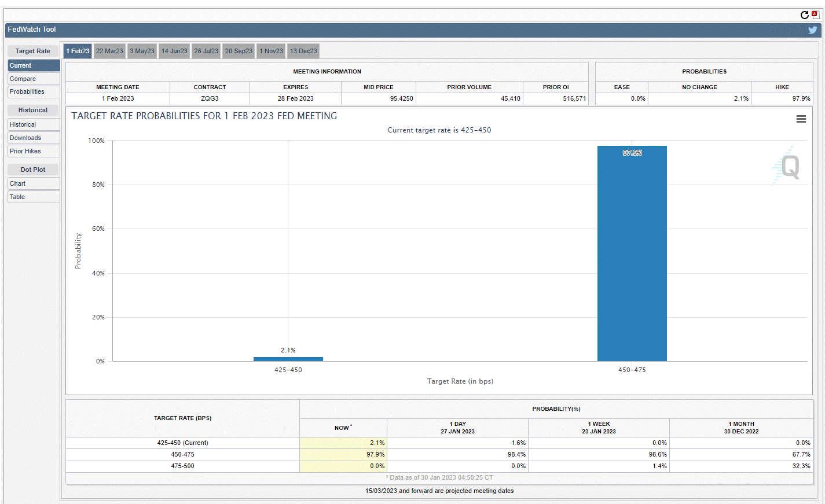Click the 1 MONTH 30 DEC 2022 header

coord(741,428)
